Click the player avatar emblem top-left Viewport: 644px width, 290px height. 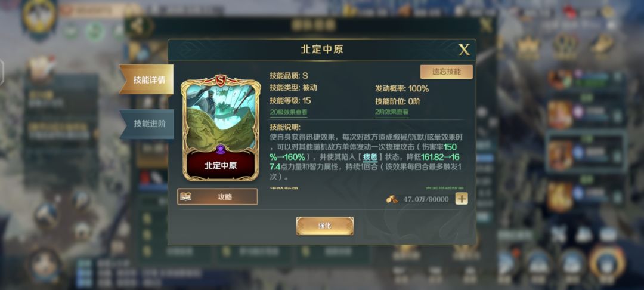coord(39,17)
